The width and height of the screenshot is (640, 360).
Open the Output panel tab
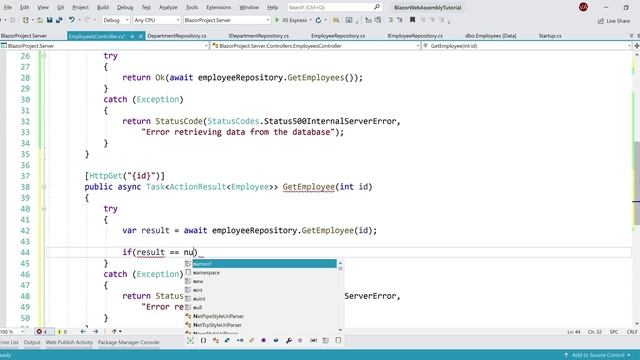32,342
